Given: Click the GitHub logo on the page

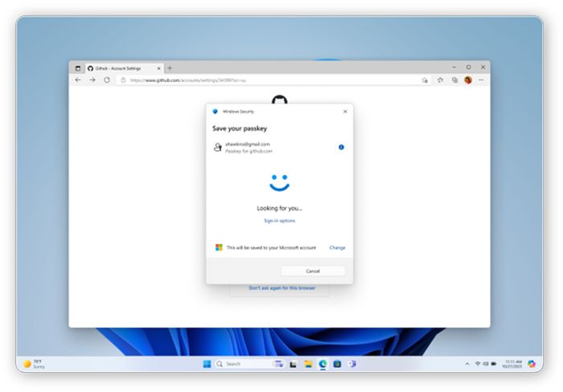Looking at the screenshot, I should 279,100.
